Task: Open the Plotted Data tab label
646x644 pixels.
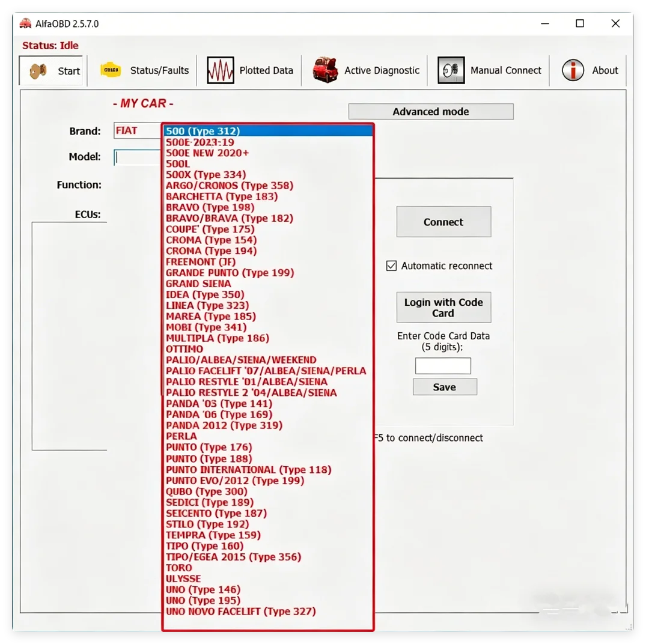Action: click(x=266, y=70)
